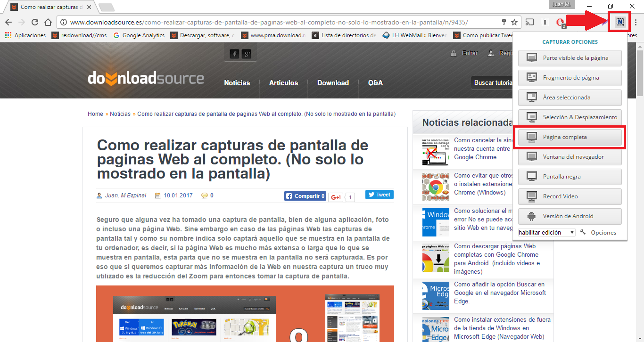Screen dimensions: 644x342
Task: Open 'Lista de directorios de' bookmark
Action: click(344, 35)
